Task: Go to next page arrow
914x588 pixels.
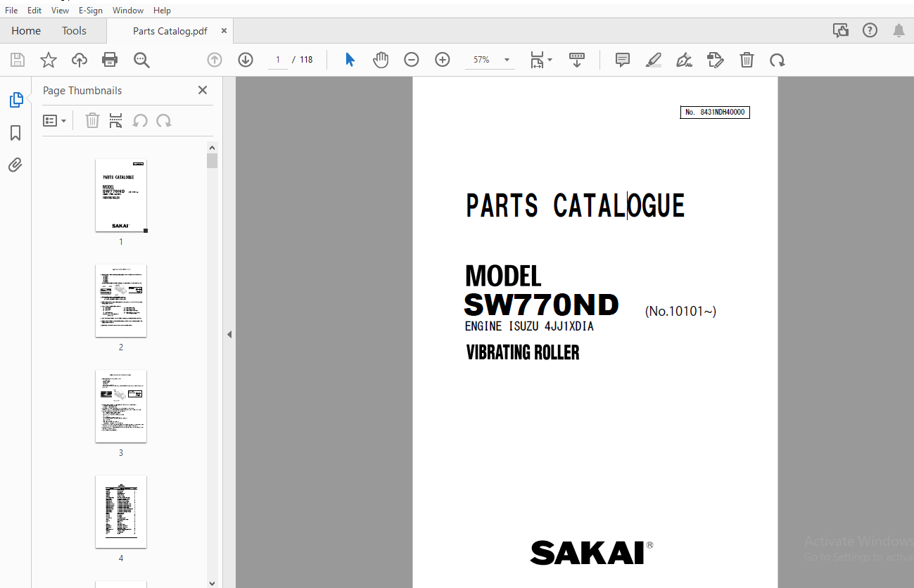Action: [x=246, y=60]
